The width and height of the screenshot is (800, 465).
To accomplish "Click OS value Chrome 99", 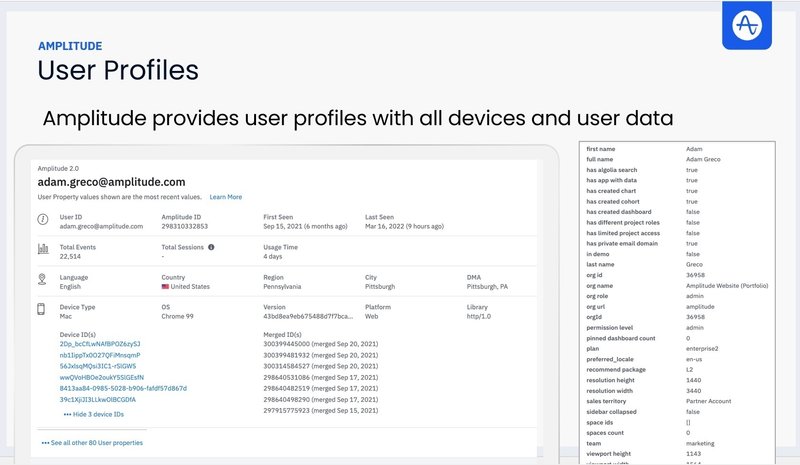I will point(178,316).
